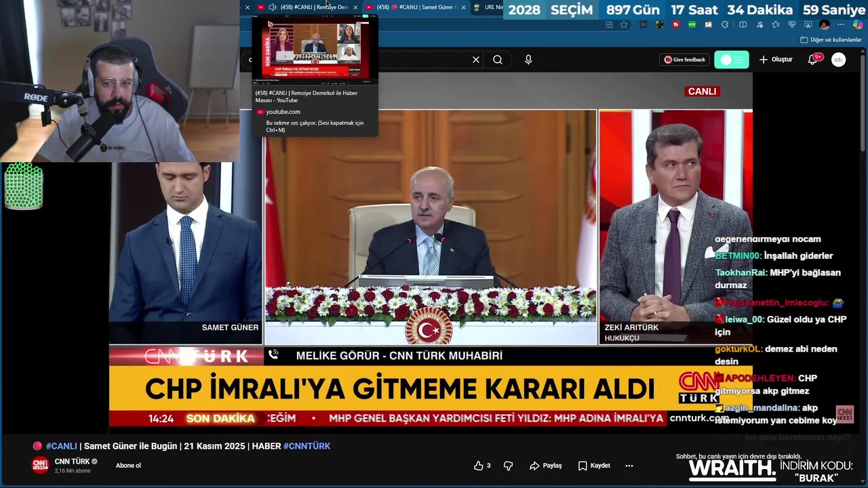
Task: Open the green extension icon in toolbar
Action: tap(692, 24)
